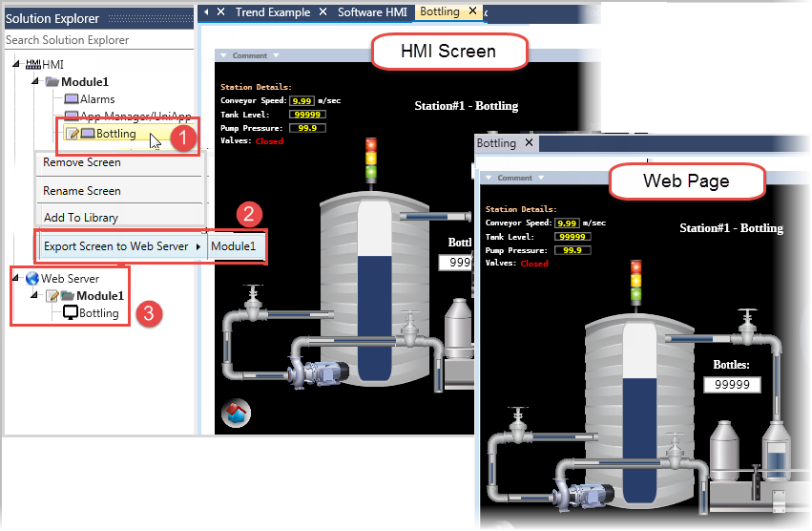Click Station Details label on HMI screen
Screen dimensions: 812x531
(256, 87)
